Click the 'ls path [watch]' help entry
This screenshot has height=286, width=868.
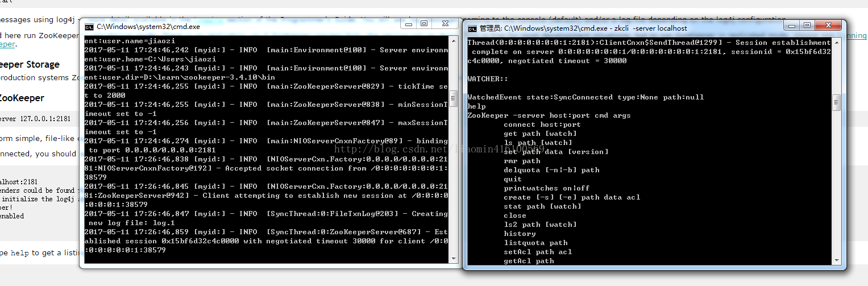click(538, 143)
